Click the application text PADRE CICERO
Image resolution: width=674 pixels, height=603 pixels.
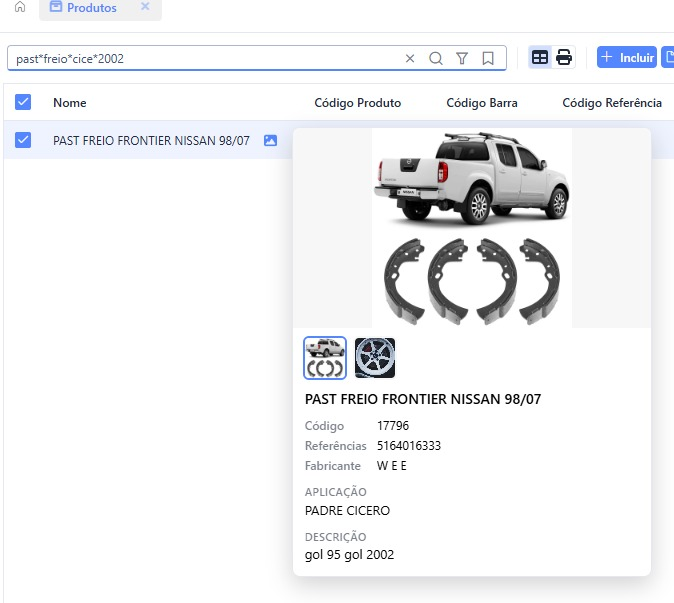(x=347, y=511)
